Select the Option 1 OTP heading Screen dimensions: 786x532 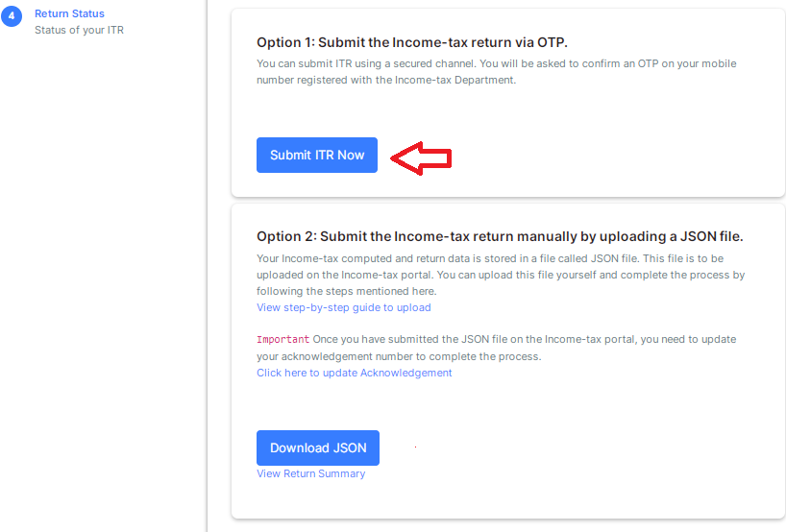[x=412, y=42]
